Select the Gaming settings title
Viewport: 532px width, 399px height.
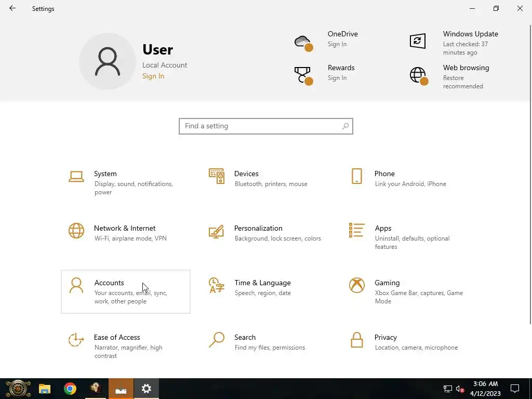pos(387,283)
